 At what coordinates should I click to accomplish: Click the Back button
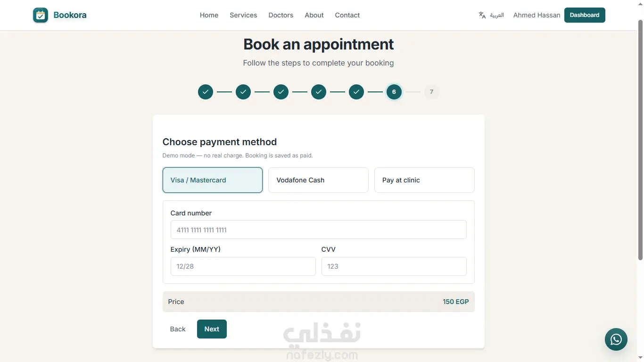coord(178,329)
